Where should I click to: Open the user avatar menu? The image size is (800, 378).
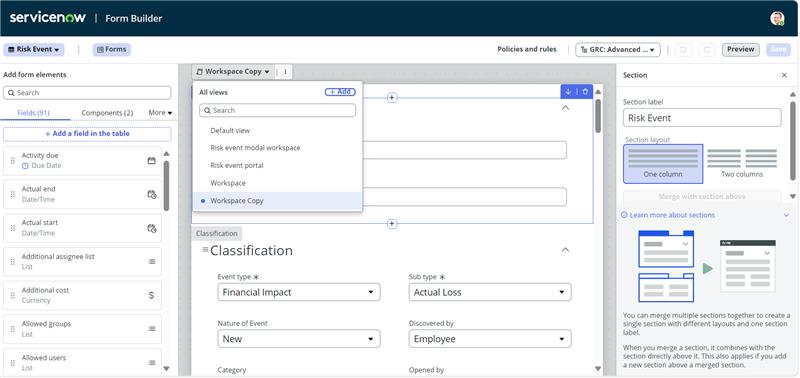[777, 18]
